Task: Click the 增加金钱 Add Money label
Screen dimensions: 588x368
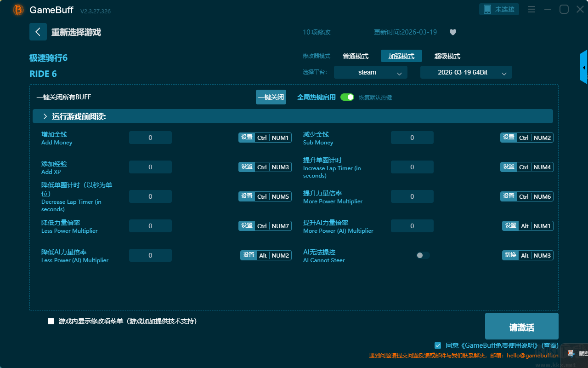Action: (57, 138)
